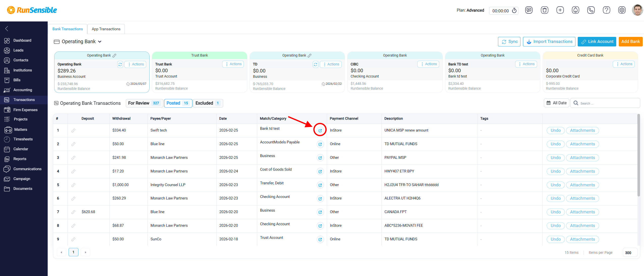This screenshot has width=644, height=276.
Task: Undo the Swift tech $334.40 transaction
Action: 555,131
